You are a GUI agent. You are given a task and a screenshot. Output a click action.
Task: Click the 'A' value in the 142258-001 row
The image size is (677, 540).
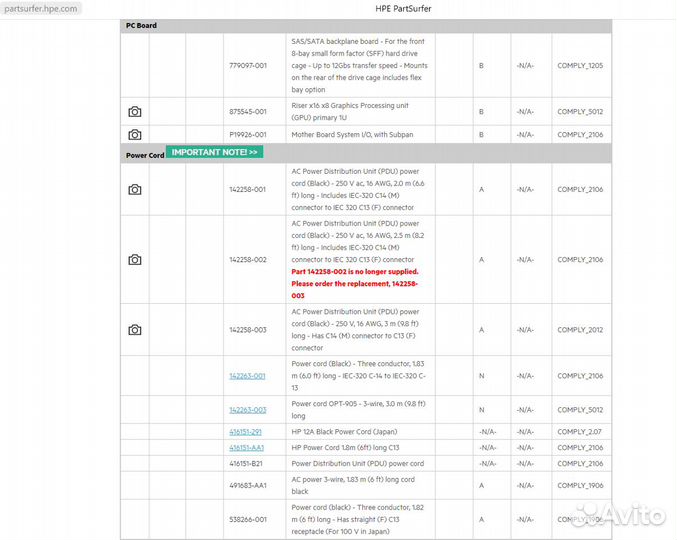tap(481, 189)
